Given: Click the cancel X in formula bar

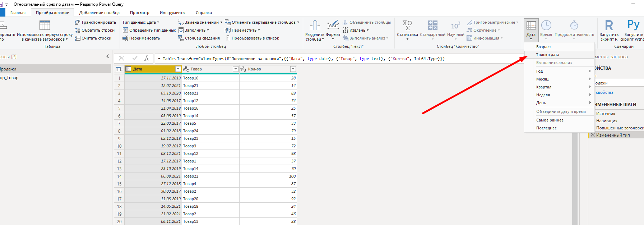Looking at the screenshot, I should pos(121,58).
